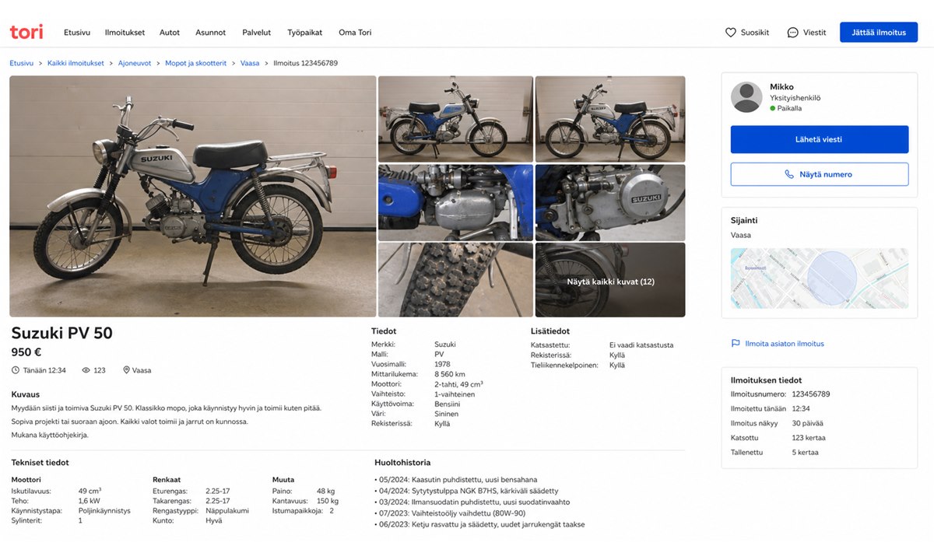Click the Tallennettu 5 kertaa value
934x560 pixels.
[805, 452]
